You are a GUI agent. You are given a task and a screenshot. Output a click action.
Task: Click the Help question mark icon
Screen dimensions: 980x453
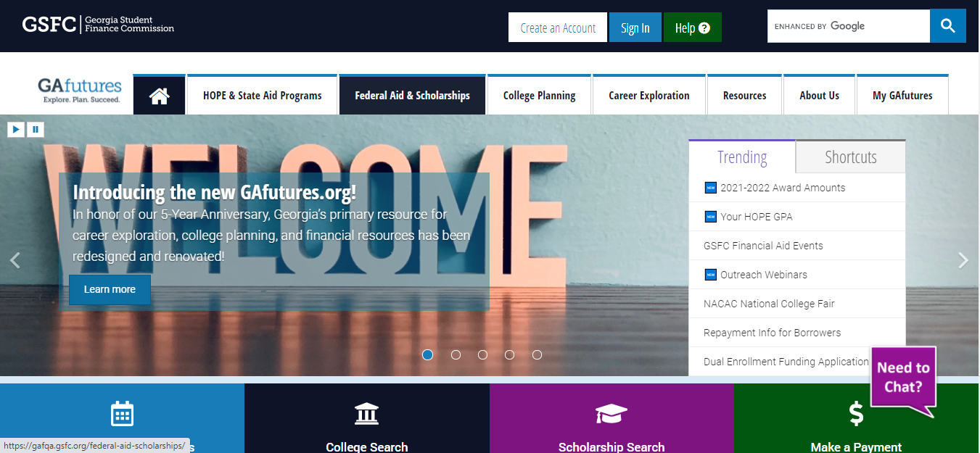704,28
